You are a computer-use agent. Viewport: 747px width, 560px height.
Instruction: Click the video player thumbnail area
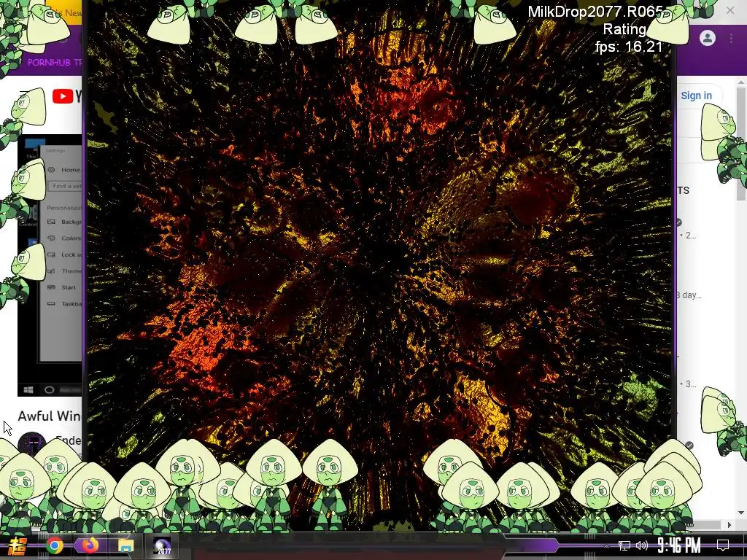click(x=50, y=265)
